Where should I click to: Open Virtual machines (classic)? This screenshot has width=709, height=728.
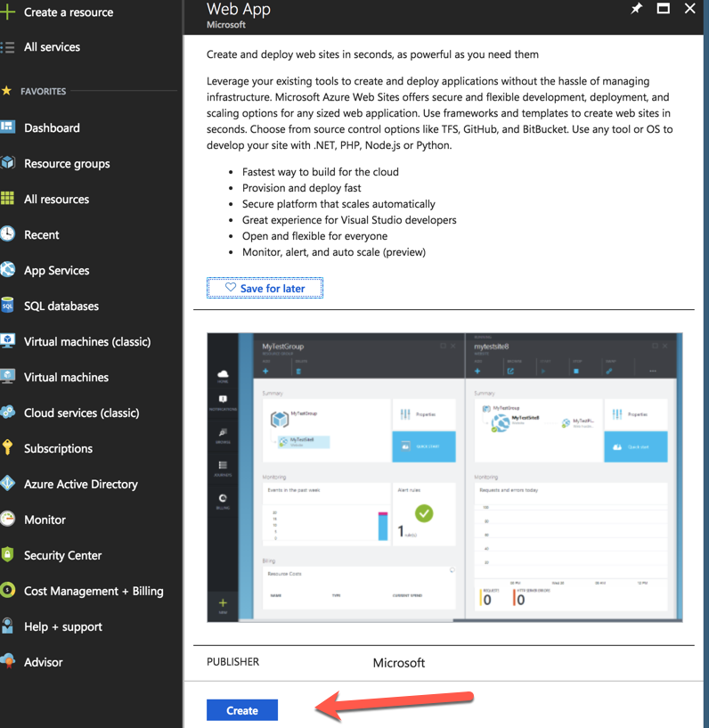point(87,341)
